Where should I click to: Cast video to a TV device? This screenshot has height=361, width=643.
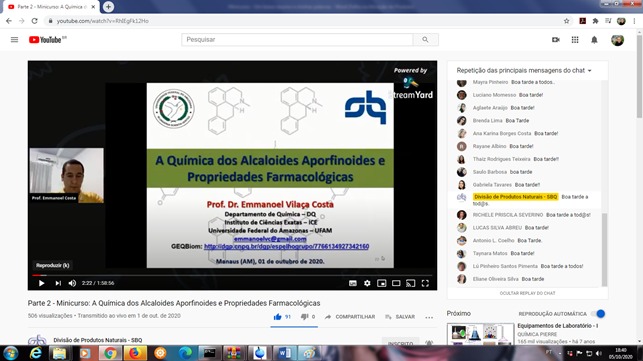410,283
